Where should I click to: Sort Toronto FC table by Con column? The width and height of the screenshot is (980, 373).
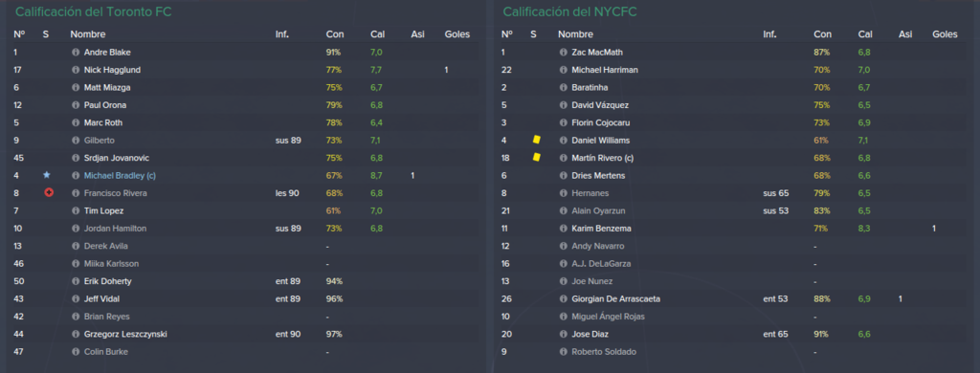click(x=334, y=34)
